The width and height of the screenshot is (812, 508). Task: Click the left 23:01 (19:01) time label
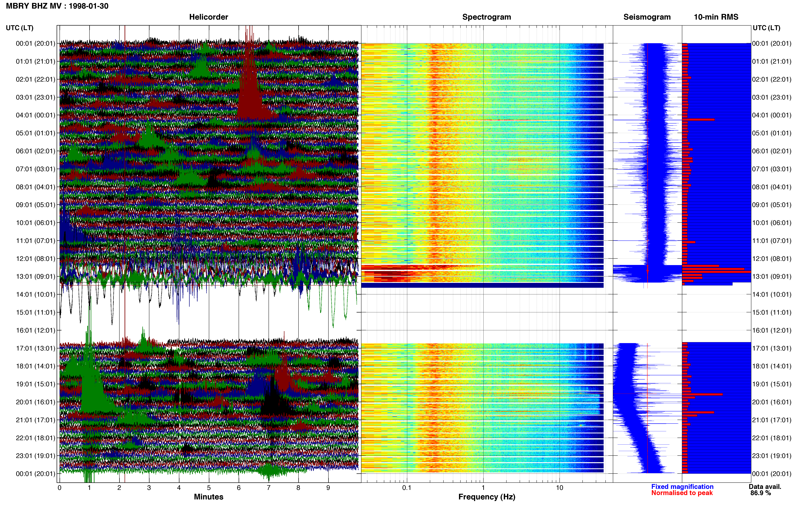36,456
